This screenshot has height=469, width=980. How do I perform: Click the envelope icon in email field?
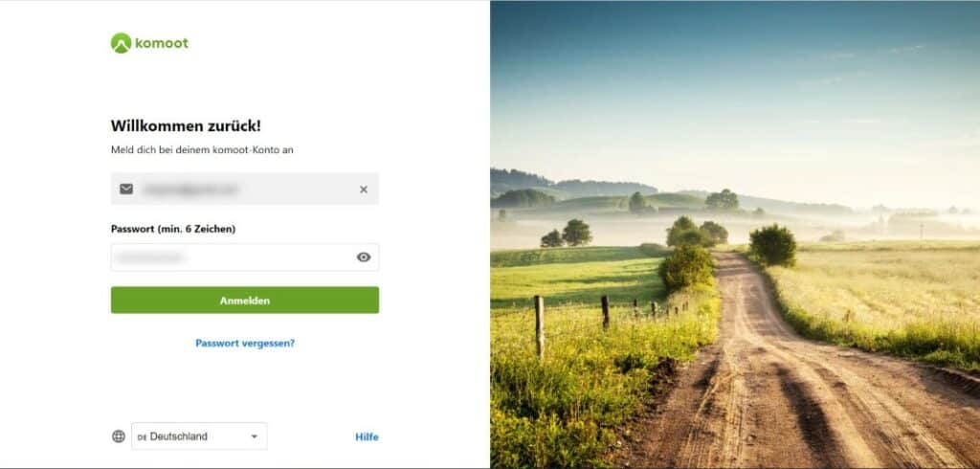point(126,189)
